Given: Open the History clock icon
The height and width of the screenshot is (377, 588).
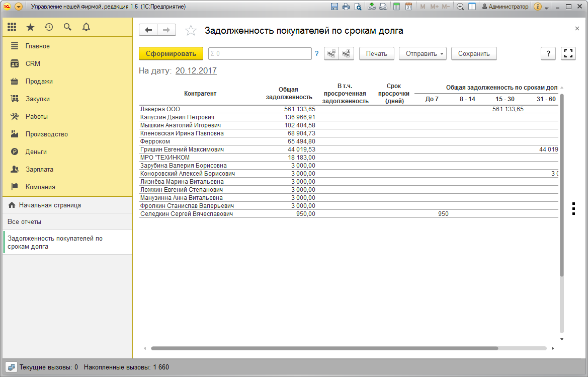Looking at the screenshot, I should pos(49,27).
